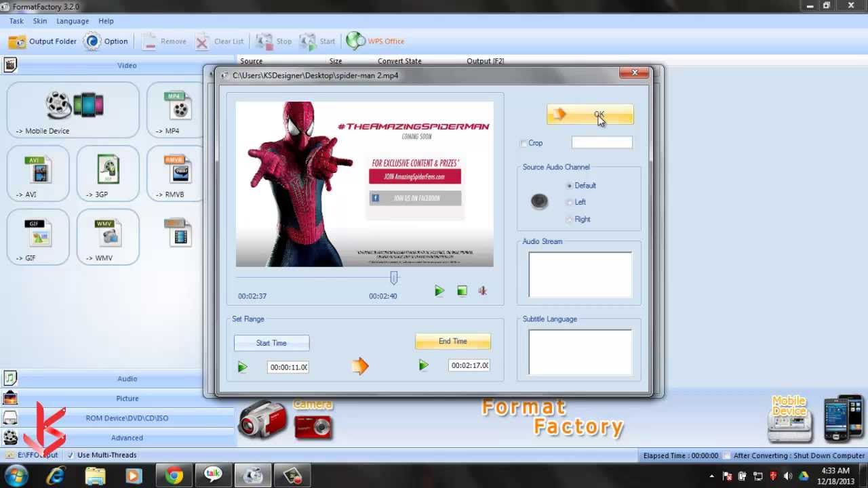The height and width of the screenshot is (488, 868).
Task: Edit the start time field 00:00:11
Action: pos(288,367)
